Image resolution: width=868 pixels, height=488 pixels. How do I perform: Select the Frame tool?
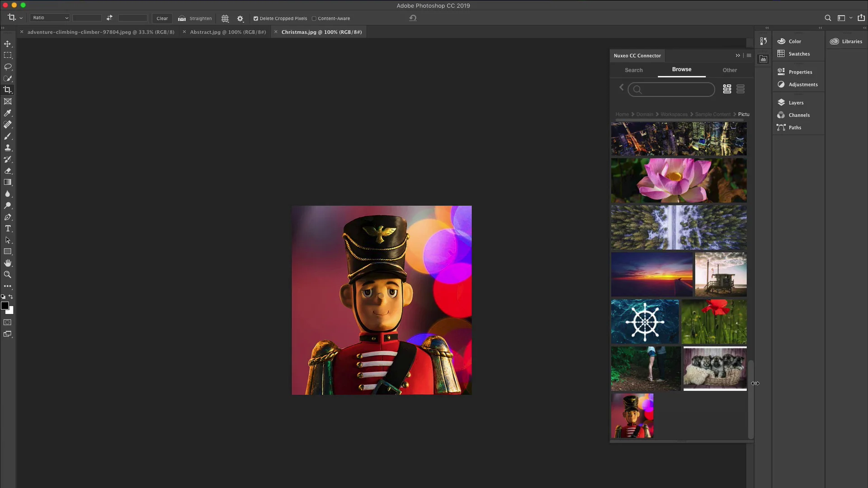pyautogui.click(x=8, y=102)
